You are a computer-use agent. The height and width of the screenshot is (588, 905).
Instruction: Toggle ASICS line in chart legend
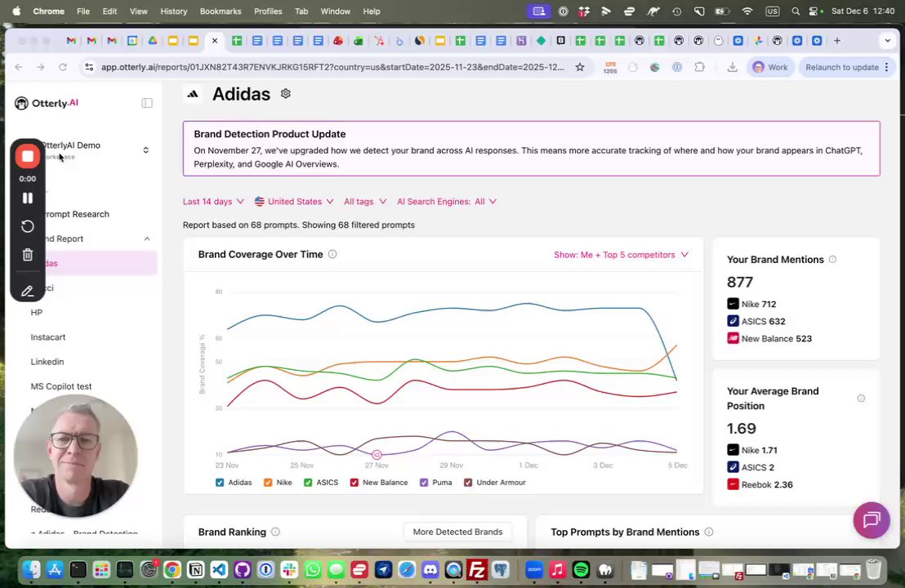(x=321, y=483)
